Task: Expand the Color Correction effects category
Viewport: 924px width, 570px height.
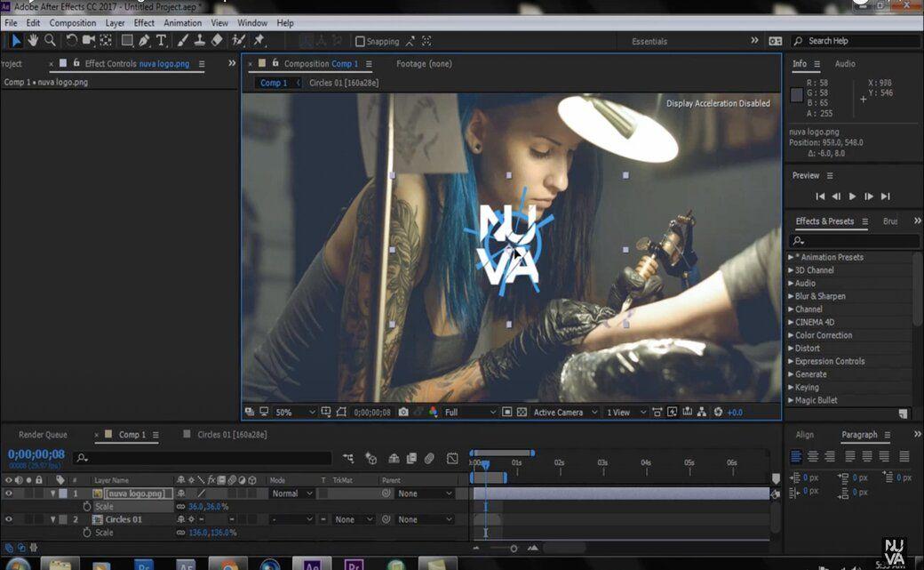Action: 791,335
